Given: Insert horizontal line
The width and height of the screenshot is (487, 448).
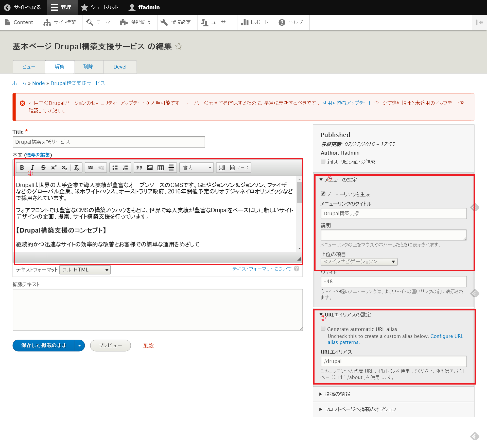Looking at the screenshot, I should coord(171,168).
